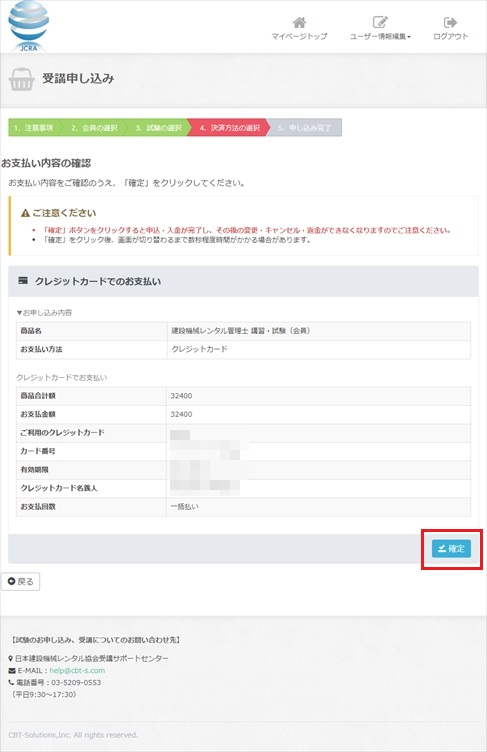The image size is (487, 752).
Task: Select step 1. 注意事項
Action: (33, 128)
